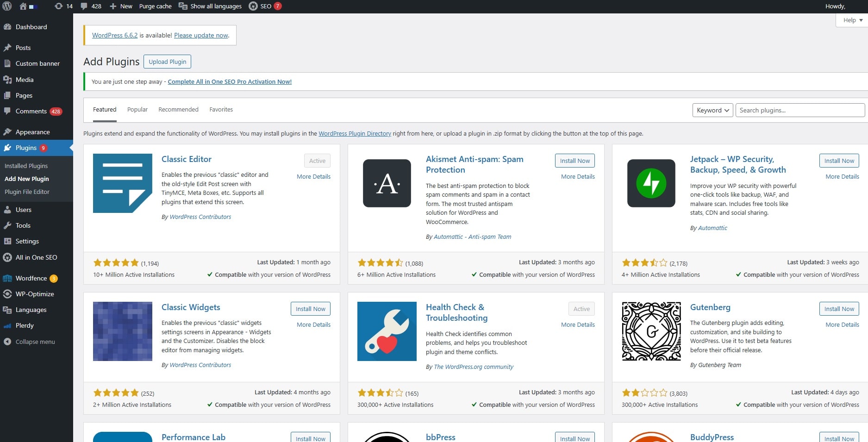The width and height of the screenshot is (868, 442).
Task: Open More Details for Jetpack
Action: point(842,176)
